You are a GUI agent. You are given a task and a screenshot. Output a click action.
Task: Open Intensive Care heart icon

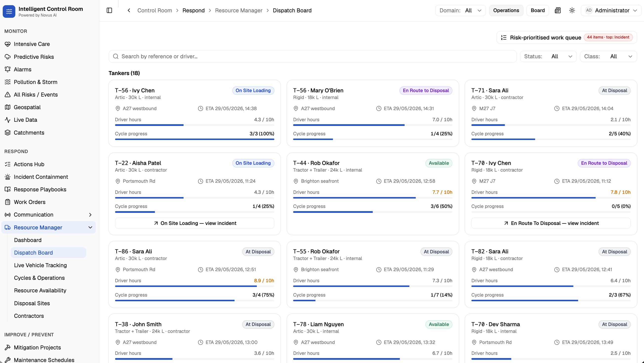[8, 44]
